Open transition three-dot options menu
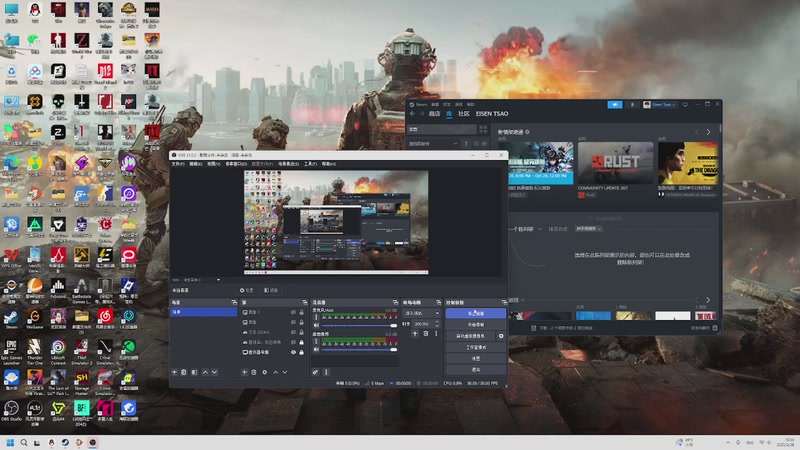The image size is (800, 450). pyautogui.click(x=436, y=334)
